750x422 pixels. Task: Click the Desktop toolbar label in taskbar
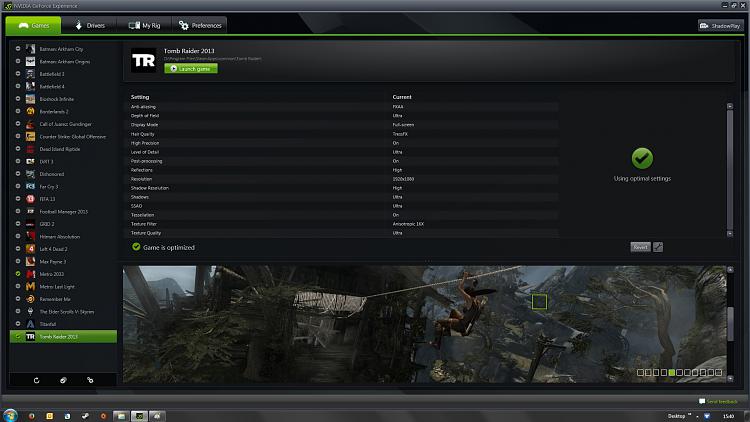click(676, 416)
